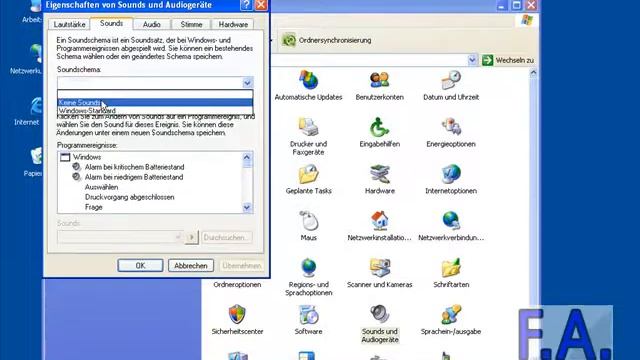640x360 pixels.
Task: Select Alarm bei niedrigem Batteriestand
Action: click(x=134, y=177)
